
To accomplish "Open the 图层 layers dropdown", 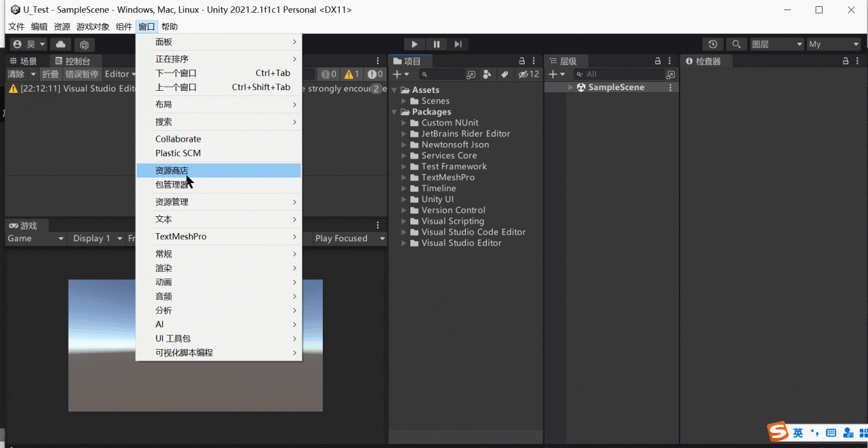I will click(776, 44).
